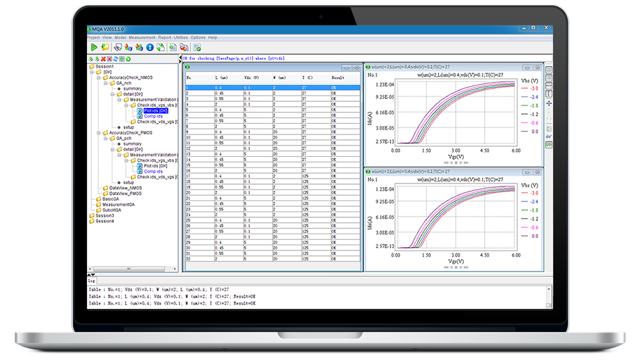
Task: Click the shapes icon with curved red arrow
Action: pyautogui.click(x=184, y=47)
